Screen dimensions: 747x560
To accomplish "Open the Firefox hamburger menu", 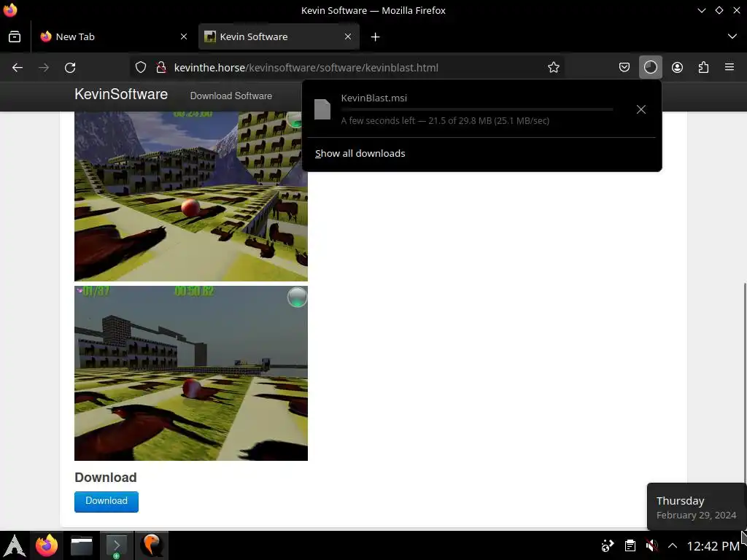I will 729,68.
